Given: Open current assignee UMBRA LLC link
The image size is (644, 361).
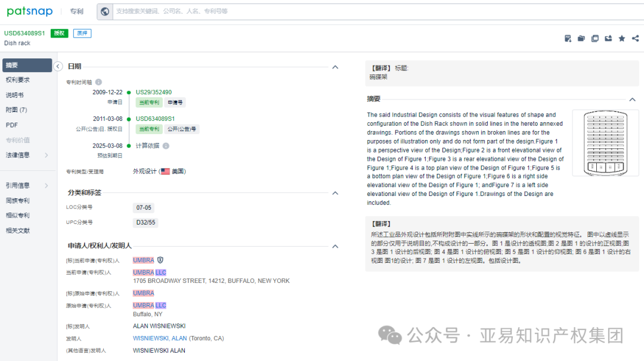Looking at the screenshot, I should [x=150, y=272].
